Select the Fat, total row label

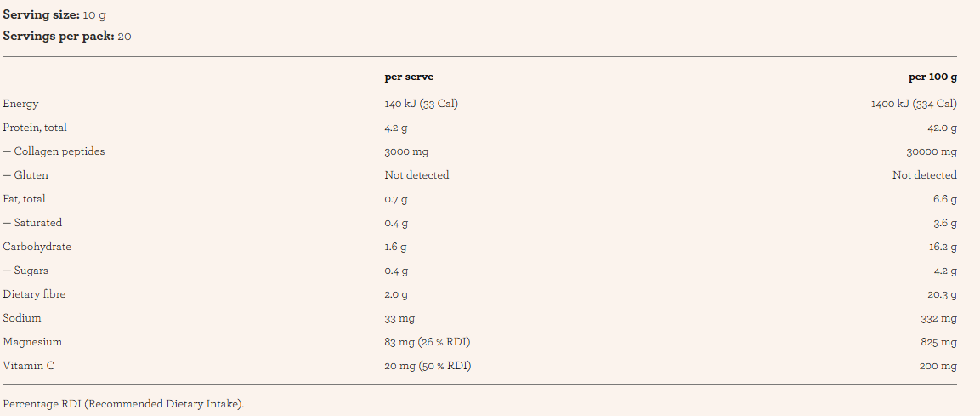tap(25, 199)
